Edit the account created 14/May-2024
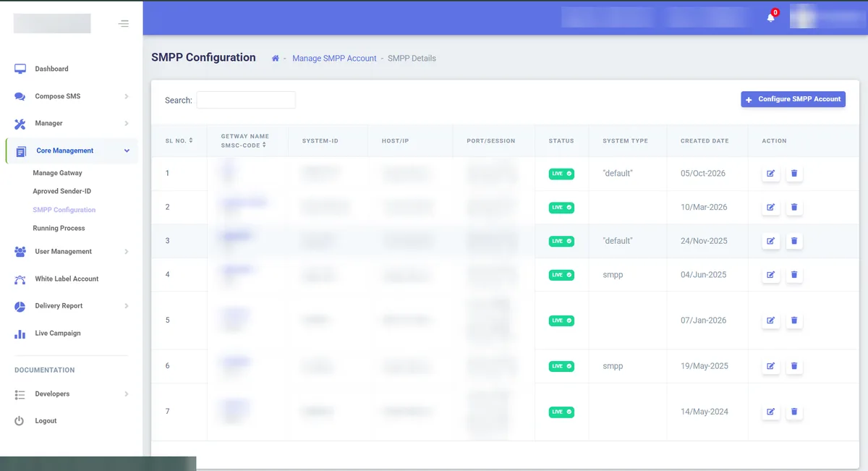 [771, 412]
